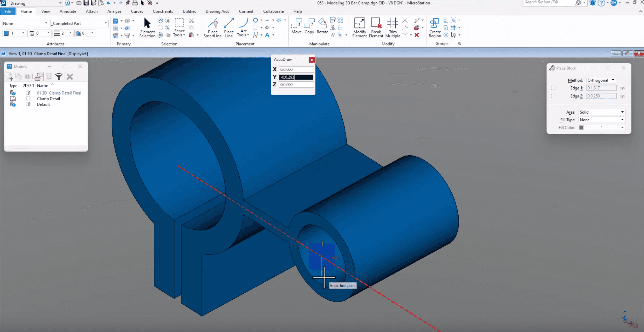Screen dimensions: 644x332
Task: Choose the Copy tool in Manipulate
Action: click(309, 26)
